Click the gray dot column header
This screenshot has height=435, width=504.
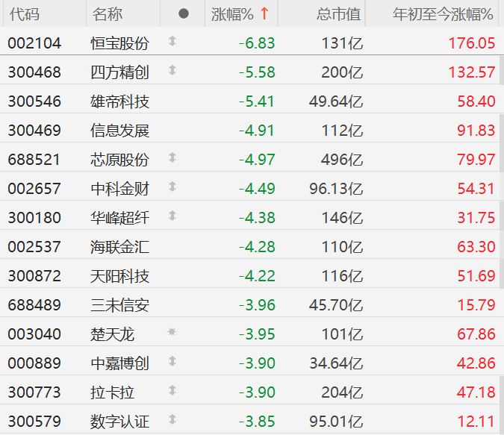[x=184, y=13]
